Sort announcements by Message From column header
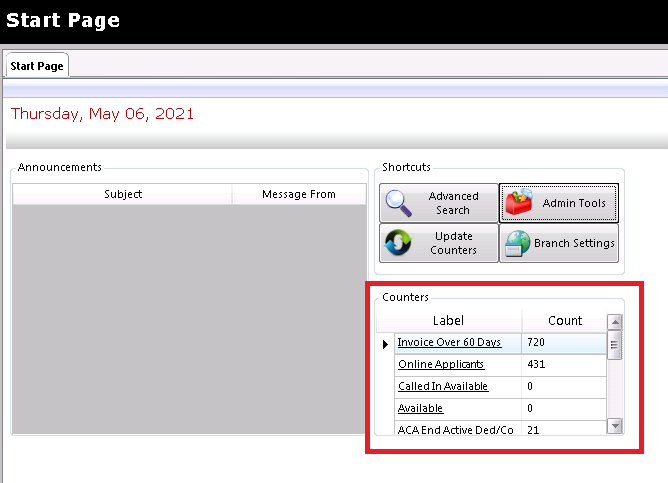668x483 pixels. 299,194
